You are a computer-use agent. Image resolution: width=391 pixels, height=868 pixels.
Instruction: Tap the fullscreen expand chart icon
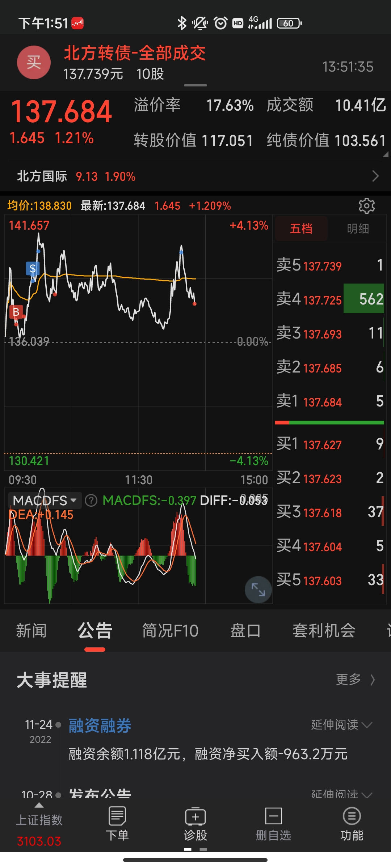click(258, 590)
